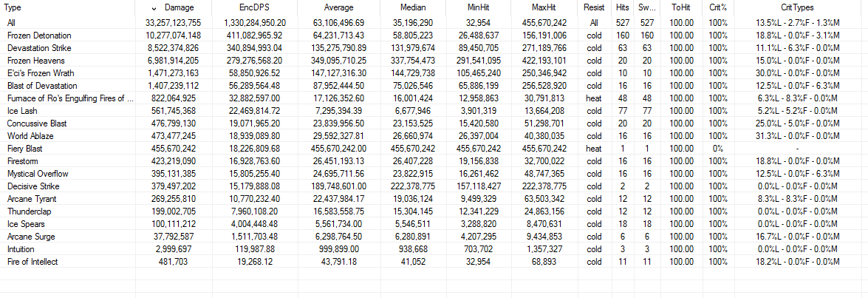This screenshot has height=298, width=868.
Task: Sort by the EncDPS column header
Action: 255,8
